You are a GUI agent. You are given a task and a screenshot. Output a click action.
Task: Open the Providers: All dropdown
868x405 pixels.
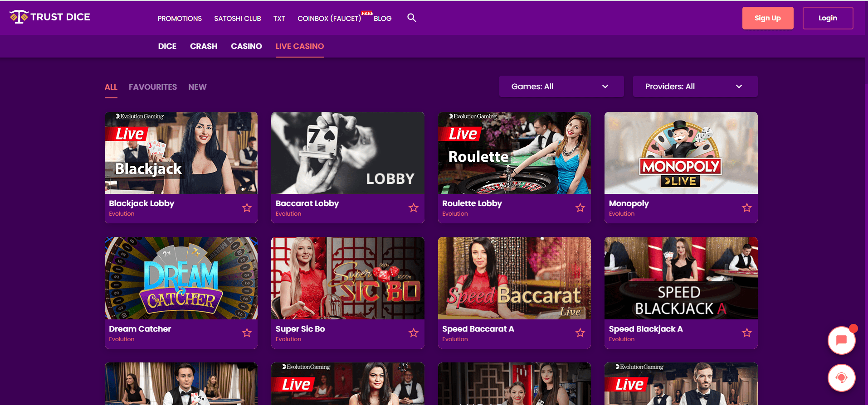pyautogui.click(x=695, y=87)
